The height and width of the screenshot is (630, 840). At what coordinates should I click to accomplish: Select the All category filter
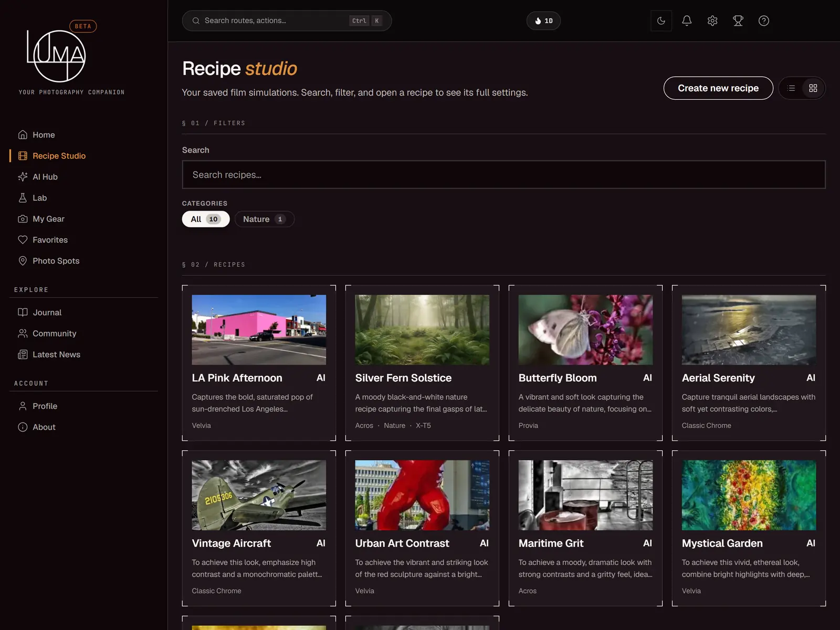206,219
